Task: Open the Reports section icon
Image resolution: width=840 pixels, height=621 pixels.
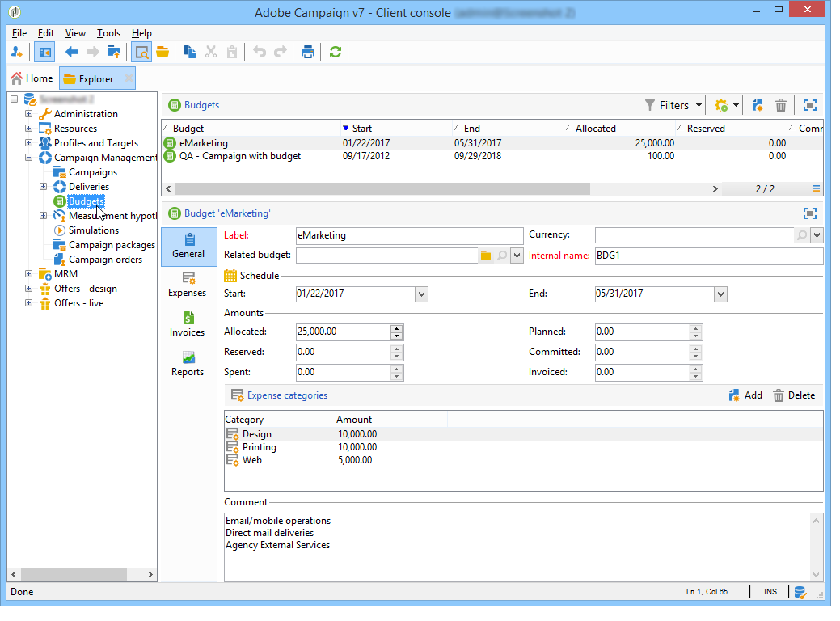Action: (x=188, y=357)
